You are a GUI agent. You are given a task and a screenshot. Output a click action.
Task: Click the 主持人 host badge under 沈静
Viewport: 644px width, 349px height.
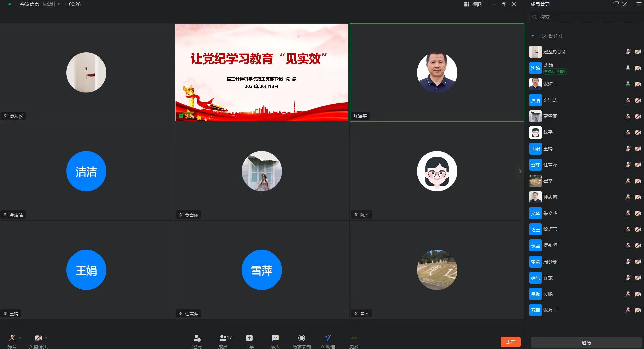click(549, 71)
